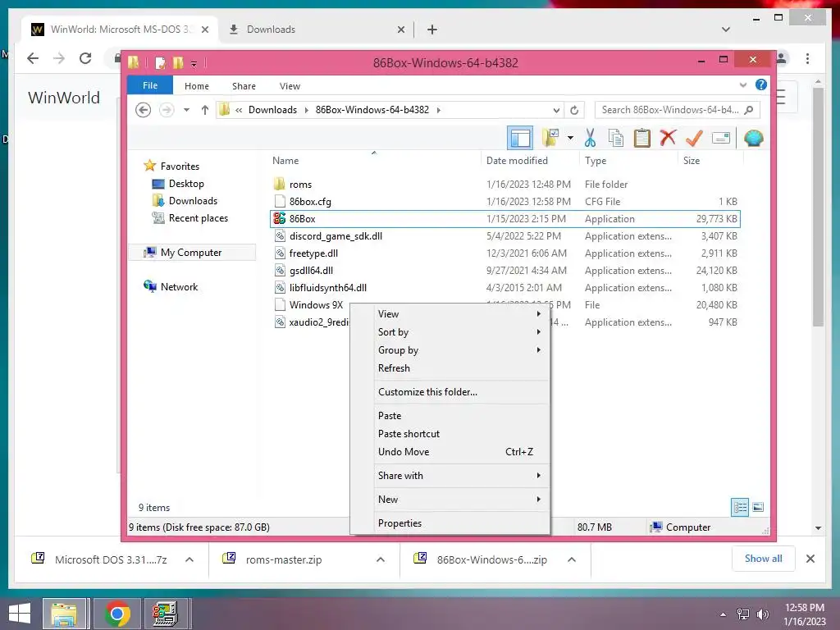Select Network in navigation pane
This screenshot has height=630, width=840.
pyautogui.click(x=179, y=286)
